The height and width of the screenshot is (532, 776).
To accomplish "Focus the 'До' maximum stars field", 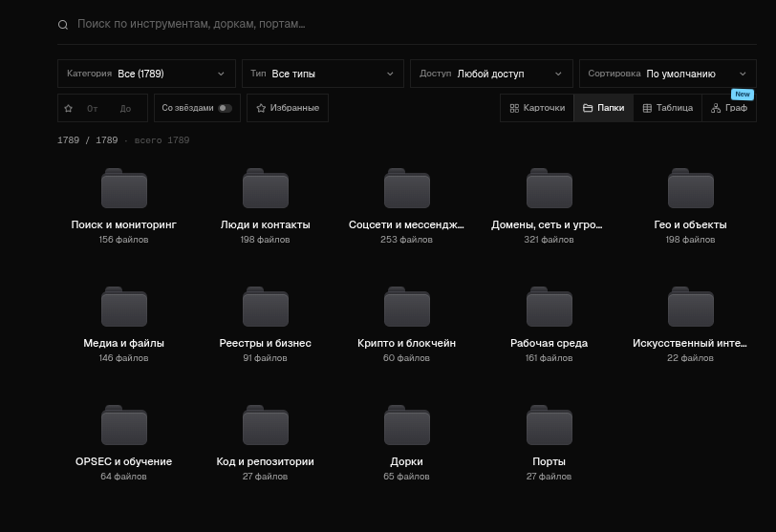I will coord(127,108).
